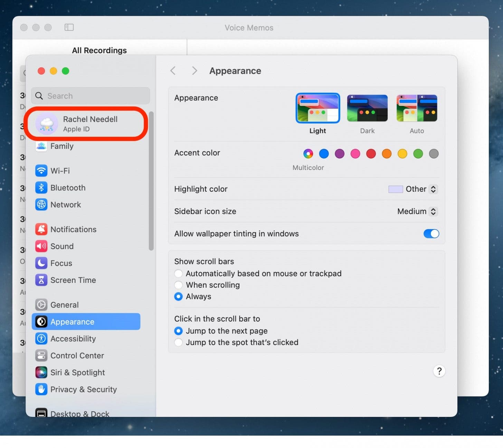Open Bluetooth settings icon
Screen dimensions: 503x448
coord(41,188)
